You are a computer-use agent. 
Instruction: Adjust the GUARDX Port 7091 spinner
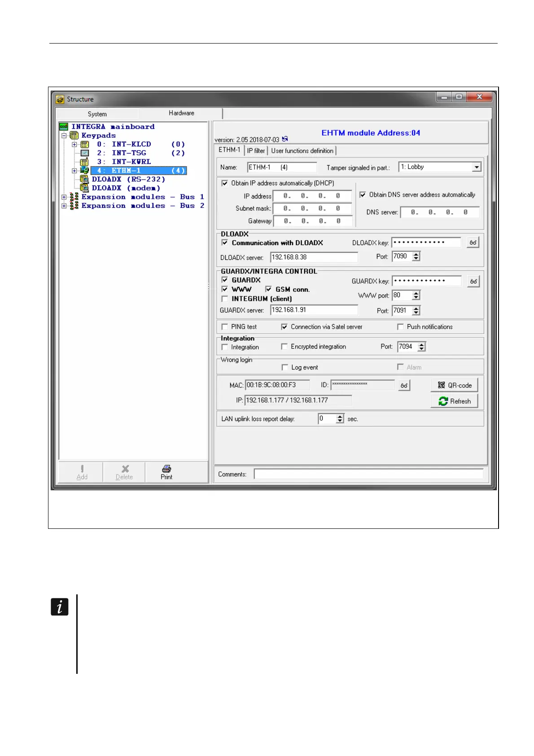[416, 310]
